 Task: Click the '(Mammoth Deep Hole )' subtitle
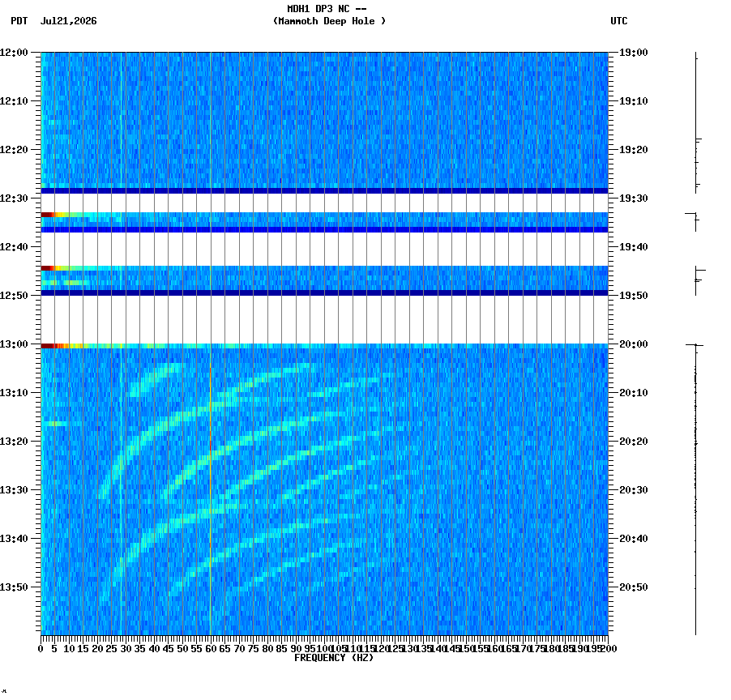coord(329,21)
